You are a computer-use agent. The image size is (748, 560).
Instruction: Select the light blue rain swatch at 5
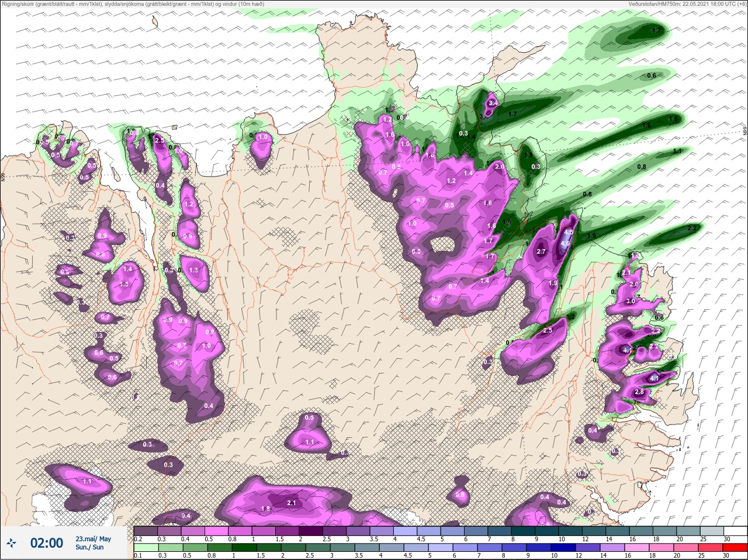tap(441, 547)
